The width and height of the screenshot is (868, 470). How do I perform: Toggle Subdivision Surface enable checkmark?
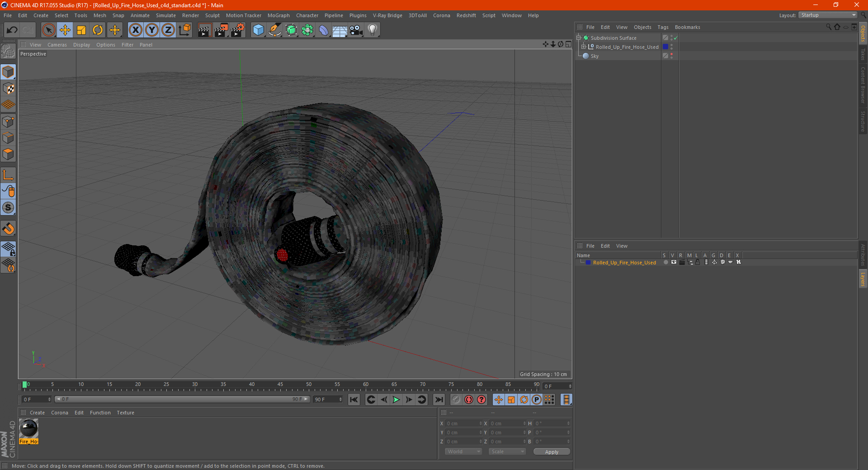point(675,38)
